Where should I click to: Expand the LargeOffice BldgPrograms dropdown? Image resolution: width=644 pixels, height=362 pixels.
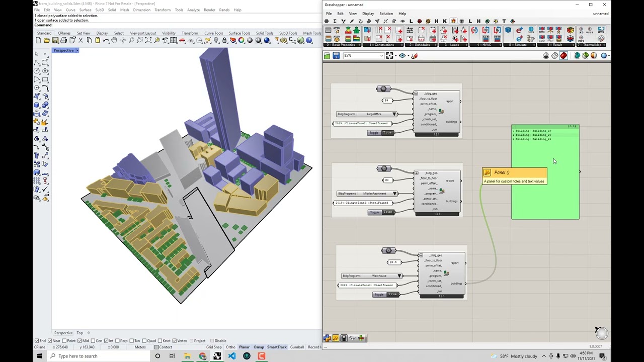(394, 114)
